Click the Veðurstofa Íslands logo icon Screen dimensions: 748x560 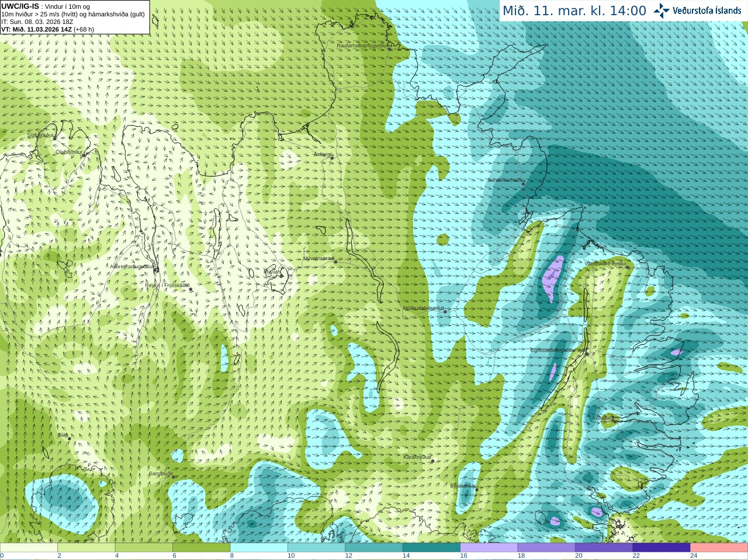662,11
